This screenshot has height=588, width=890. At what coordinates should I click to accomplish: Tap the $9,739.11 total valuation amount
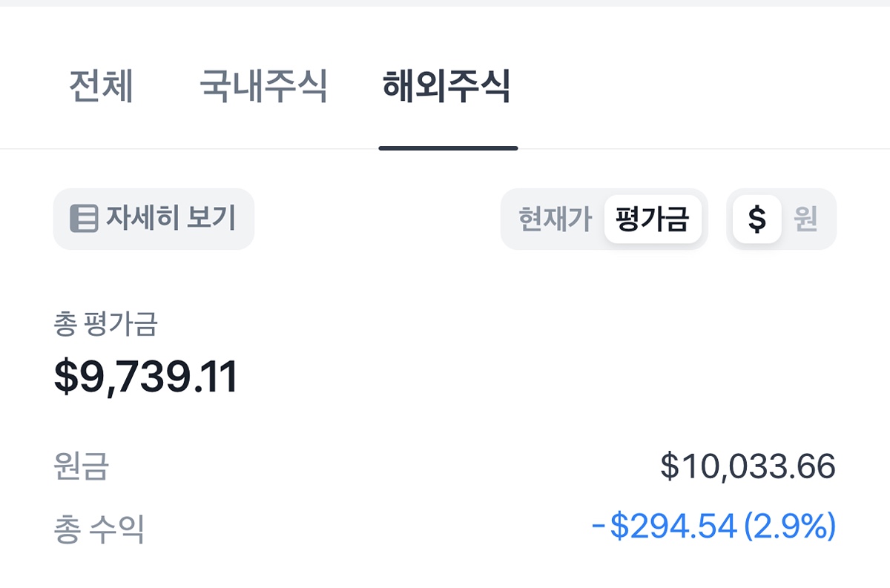(146, 377)
